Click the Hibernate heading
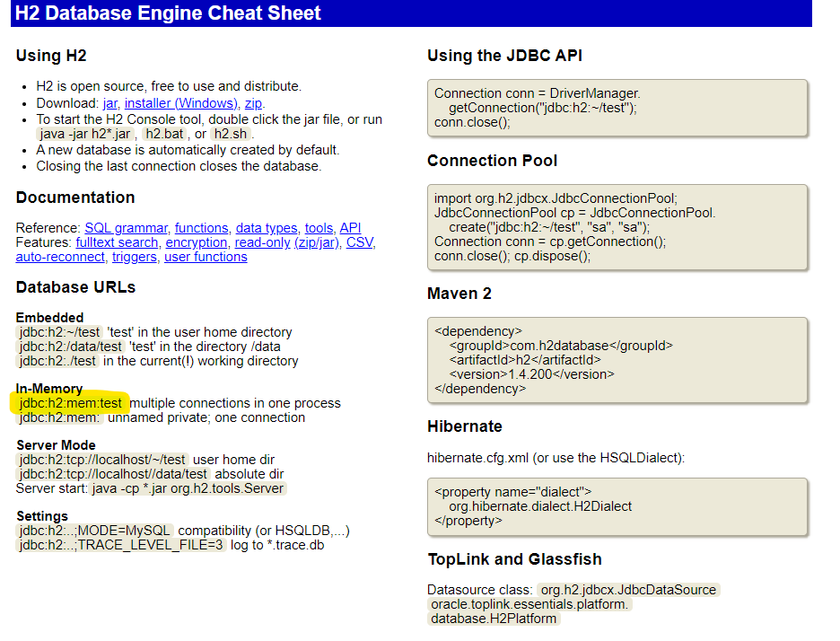The width and height of the screenshot is (840, 641). tap(465, 426)
